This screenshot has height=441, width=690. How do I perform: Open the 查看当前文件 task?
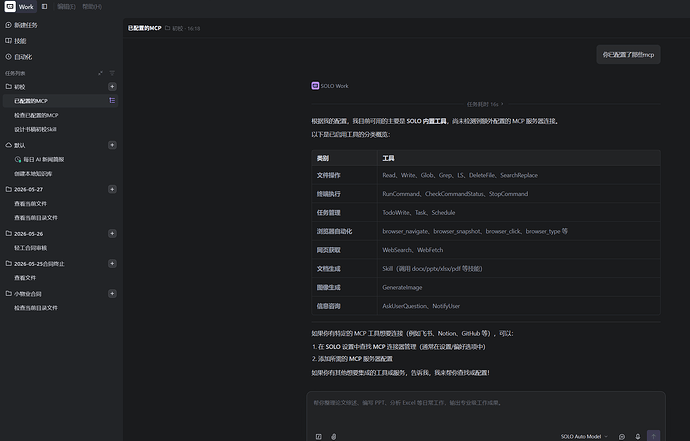click(x=30, y=204)
